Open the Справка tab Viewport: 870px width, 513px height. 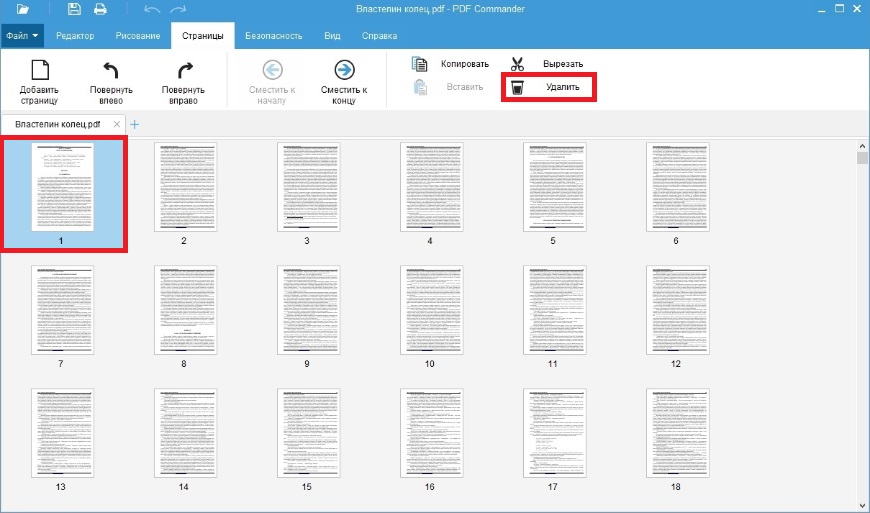[380, 35]
